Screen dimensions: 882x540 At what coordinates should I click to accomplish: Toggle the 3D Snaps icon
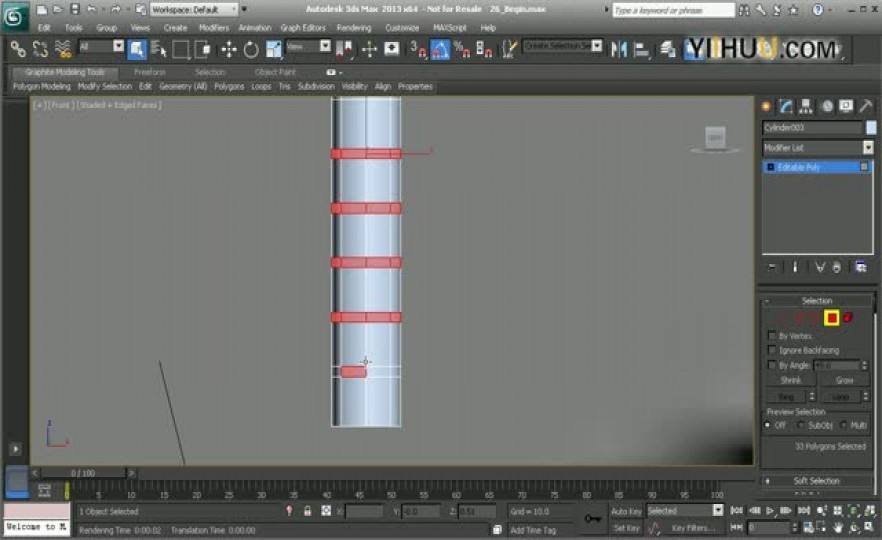click(x=418, y=50)
